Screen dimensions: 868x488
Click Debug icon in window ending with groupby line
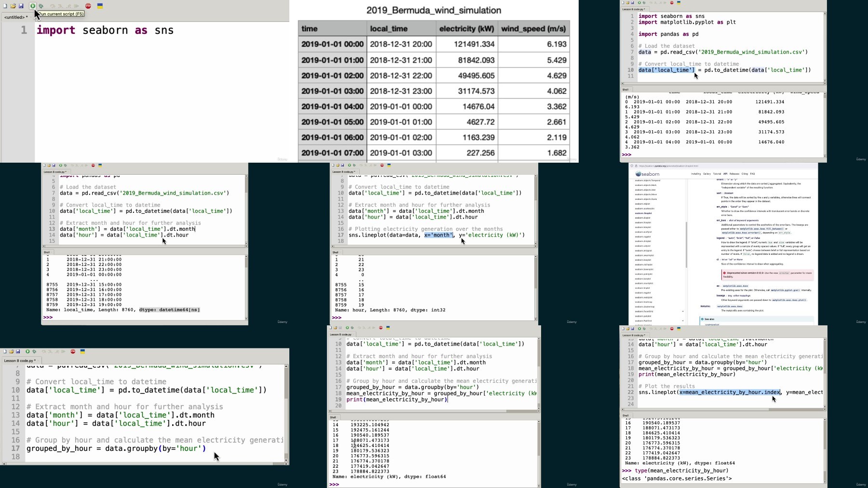coord(34,351)
